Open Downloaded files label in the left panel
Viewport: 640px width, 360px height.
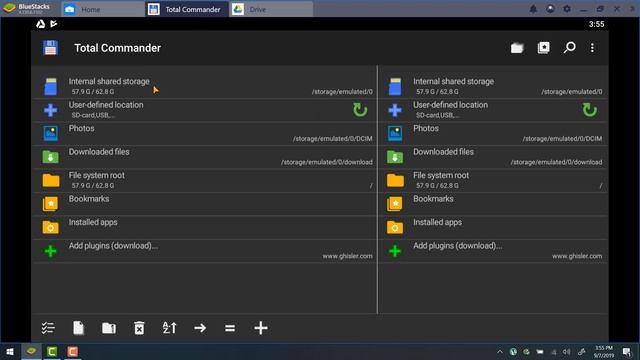pos(99,151)
